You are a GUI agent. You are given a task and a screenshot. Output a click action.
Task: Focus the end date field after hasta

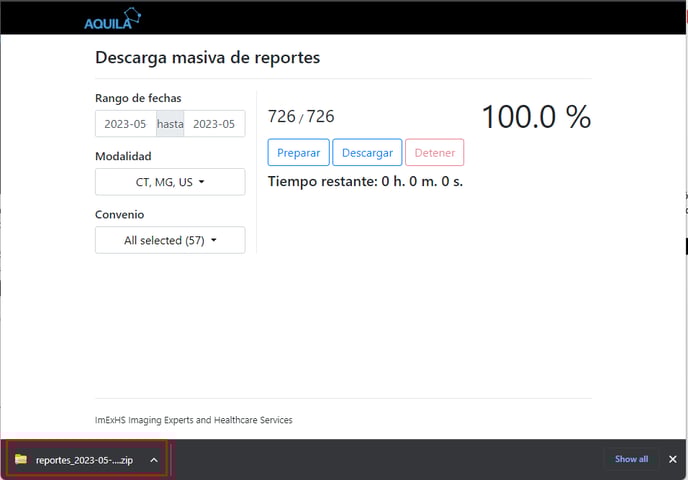click(214, 124)
